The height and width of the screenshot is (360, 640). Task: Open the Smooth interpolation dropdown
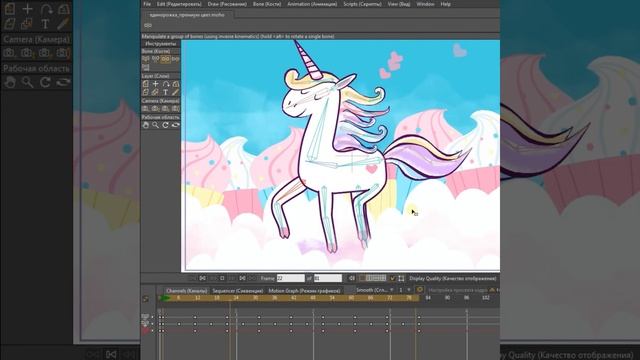(x=374, y=290)
